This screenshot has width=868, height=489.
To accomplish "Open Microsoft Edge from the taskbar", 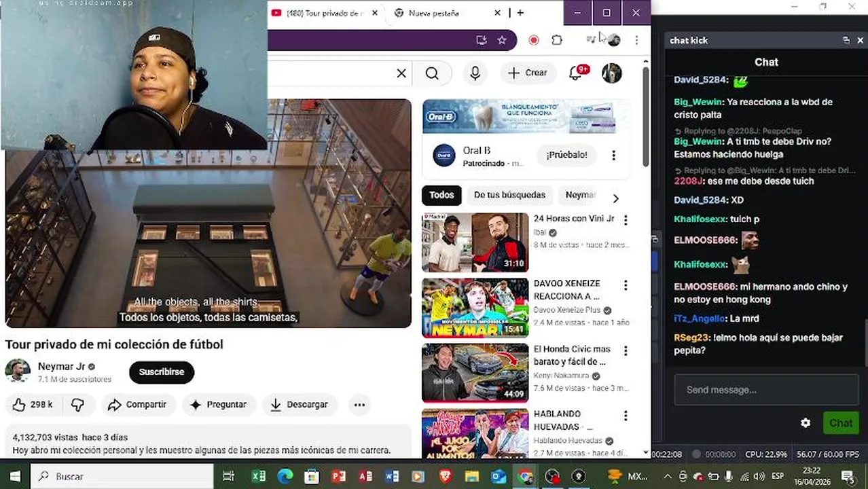I will 285,476.
